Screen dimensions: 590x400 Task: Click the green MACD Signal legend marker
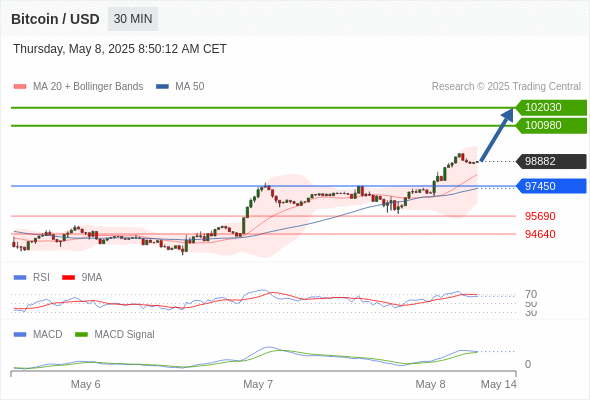(81, 335)
